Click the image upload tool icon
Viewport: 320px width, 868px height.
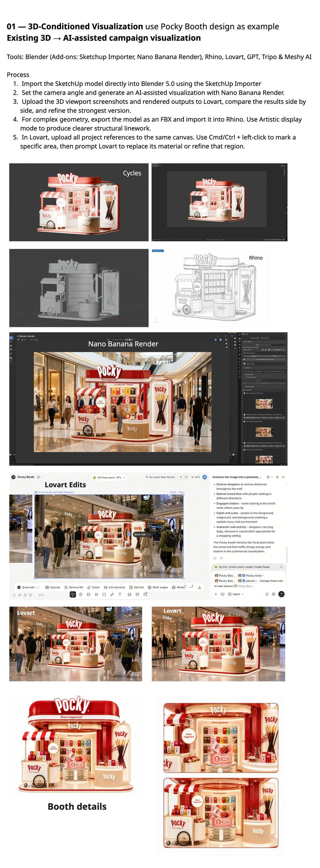pos(88,595)
